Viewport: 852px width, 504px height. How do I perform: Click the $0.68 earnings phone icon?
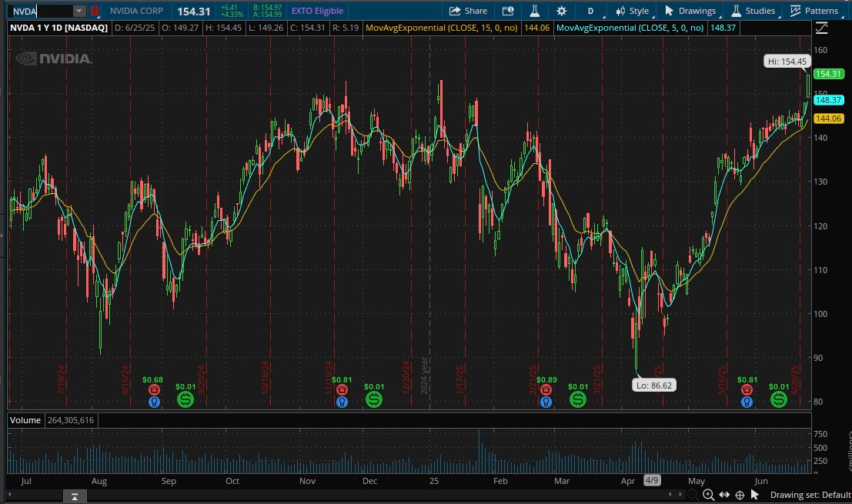(155, 390)
